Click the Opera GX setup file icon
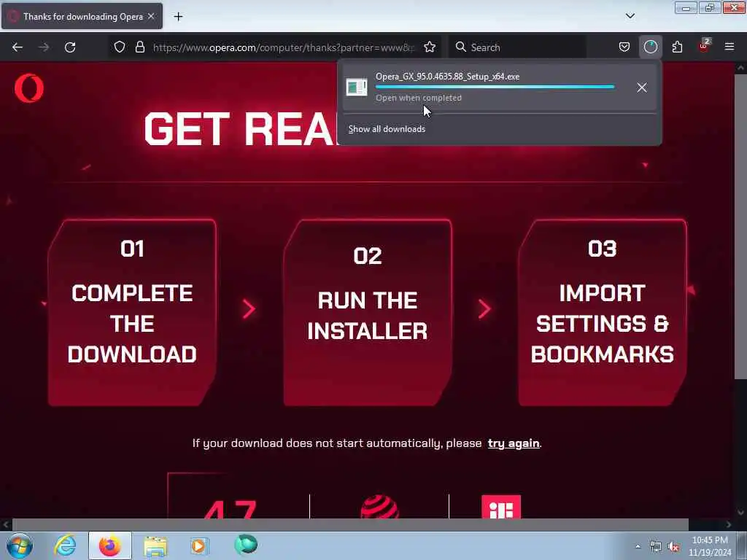Image resolution: width=747 pixels, height=560 pixels. tap(356, 87)
